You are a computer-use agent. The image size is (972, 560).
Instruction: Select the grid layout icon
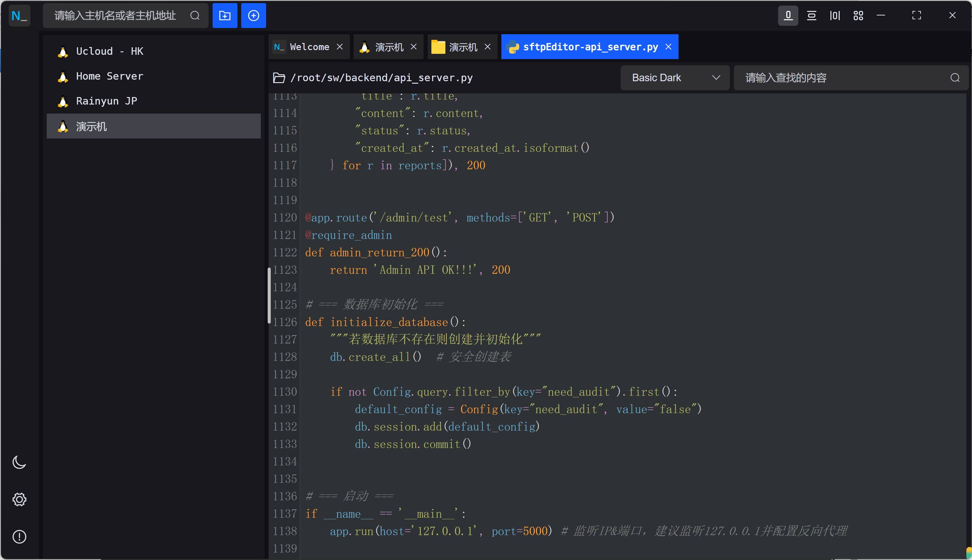pos(858,16)
